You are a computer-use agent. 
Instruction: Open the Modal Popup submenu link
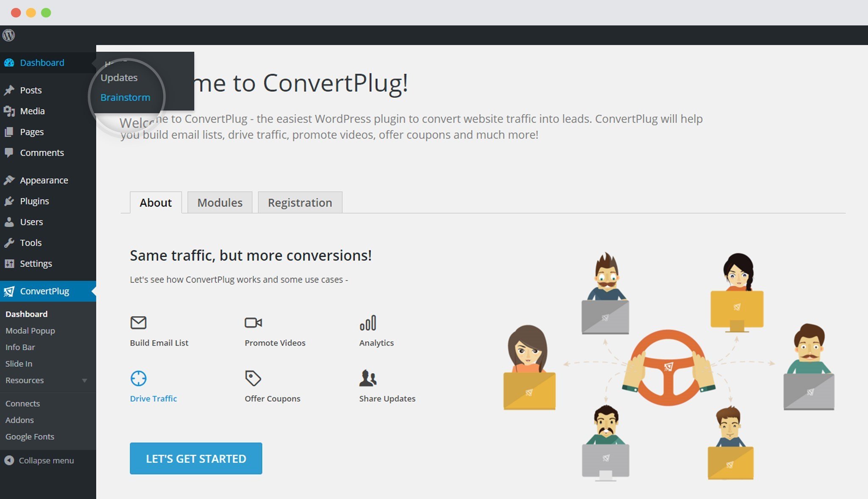(x=30, y=330)
